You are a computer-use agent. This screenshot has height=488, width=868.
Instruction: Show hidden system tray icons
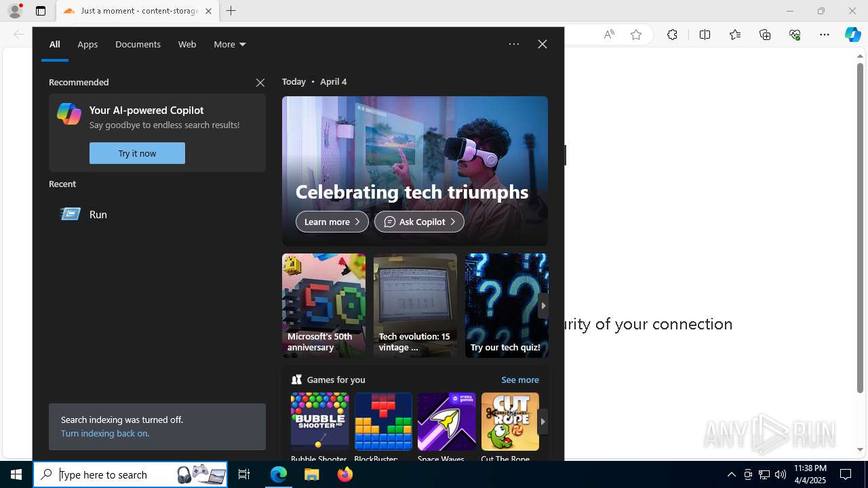[731, 474]
